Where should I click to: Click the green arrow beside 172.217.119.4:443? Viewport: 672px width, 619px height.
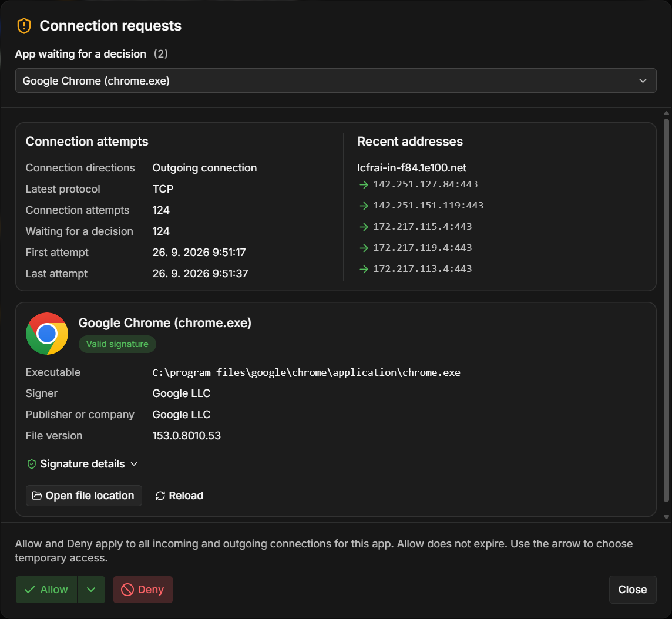point(364,248)
